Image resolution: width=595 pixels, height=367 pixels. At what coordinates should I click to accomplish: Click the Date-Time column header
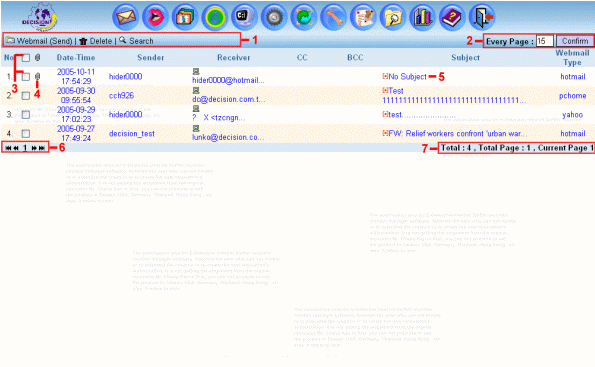point(76,58)
